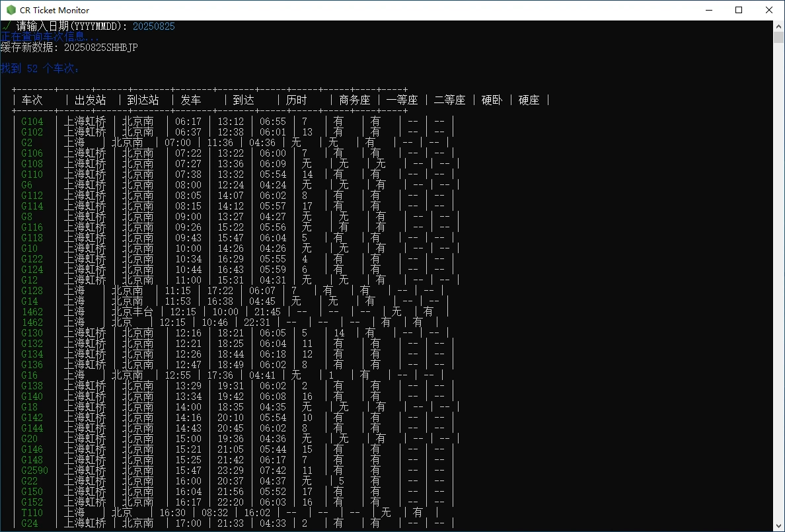Click the 车次 column header
The image size is (785, 532).
(x=32, y=100)
